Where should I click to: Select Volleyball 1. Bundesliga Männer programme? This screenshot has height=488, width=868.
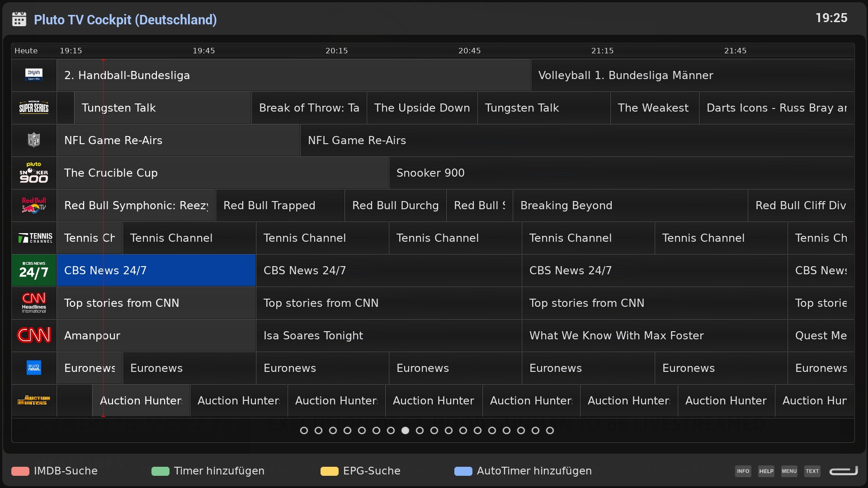point(693,75)
